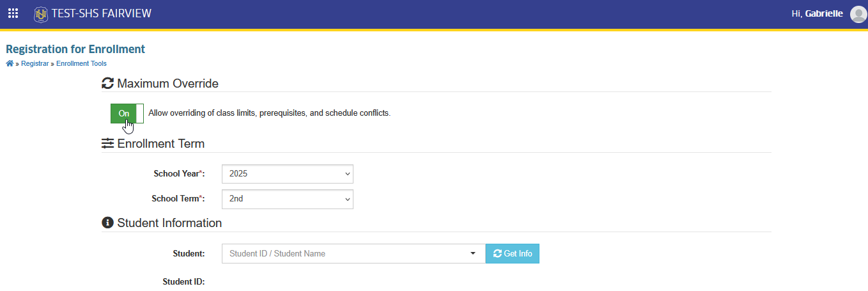Click the Enrollment Term sliders icon
This screenshot has height=291, width=868.
pyautogui.click(x=108, y=143)
